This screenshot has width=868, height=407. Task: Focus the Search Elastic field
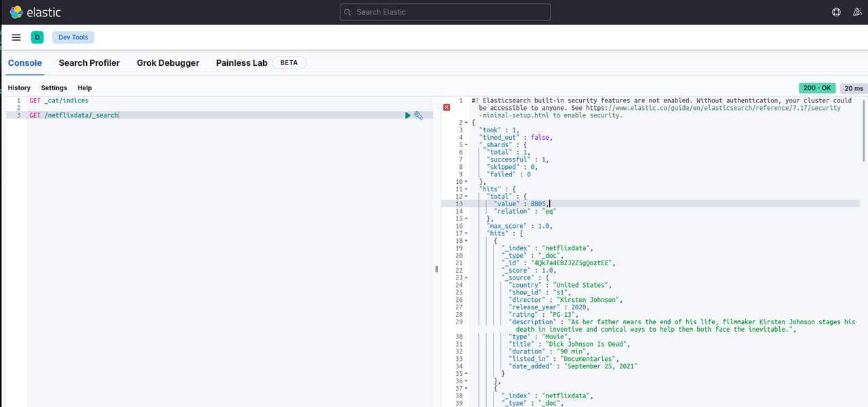(445, 12)
